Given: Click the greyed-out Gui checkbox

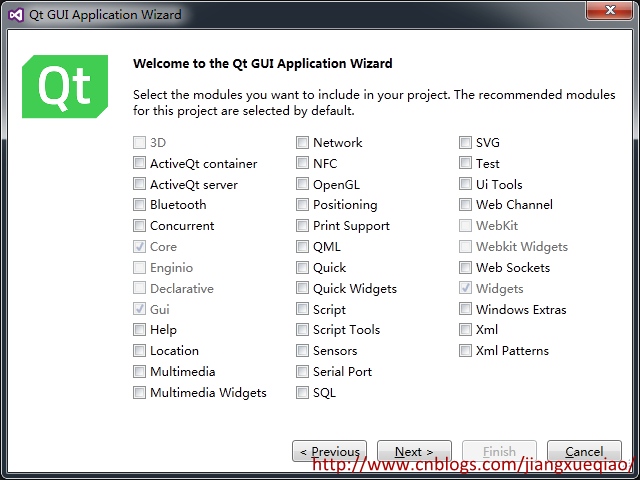Looking at the screenshot, I should coord(139,309).
